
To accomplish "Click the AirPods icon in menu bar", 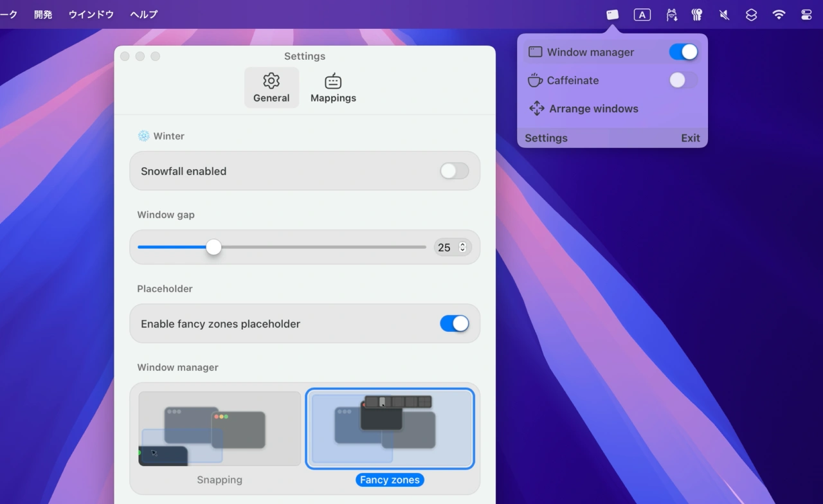I will click(x=696, y=14).
